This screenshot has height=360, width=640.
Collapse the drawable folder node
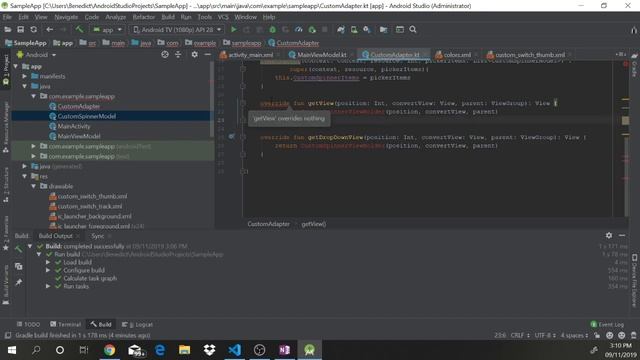point(34,186)
